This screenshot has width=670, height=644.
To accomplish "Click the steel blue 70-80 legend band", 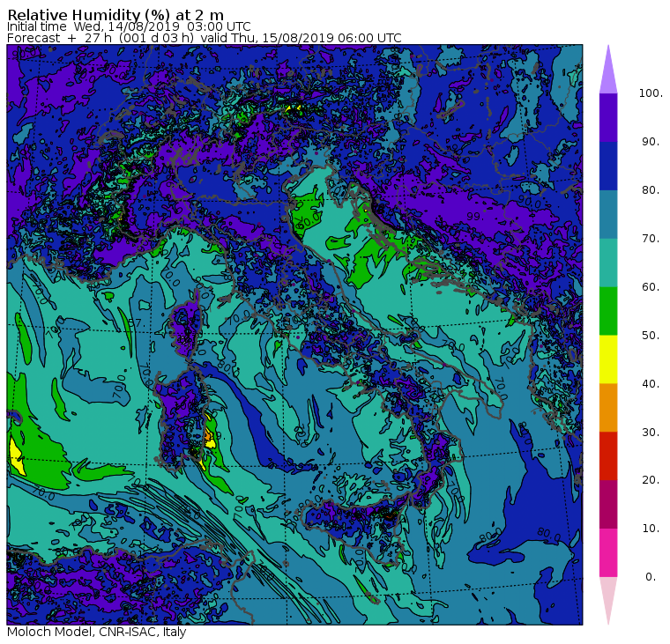I will tap(608, 214).
